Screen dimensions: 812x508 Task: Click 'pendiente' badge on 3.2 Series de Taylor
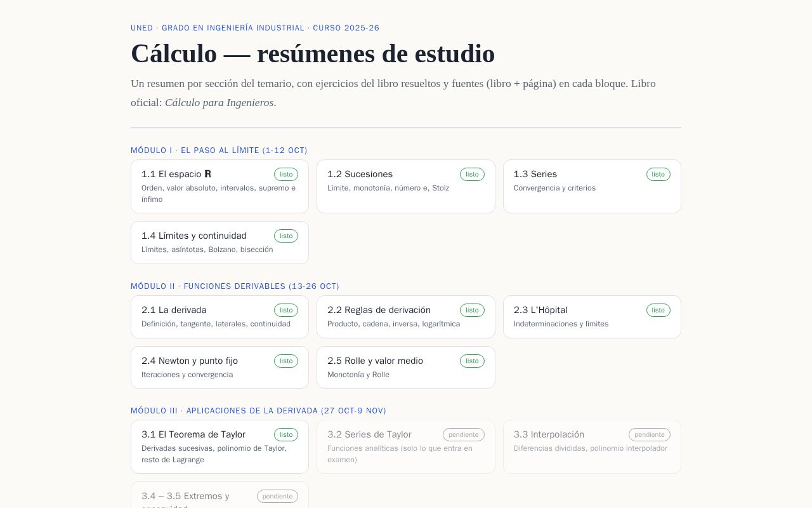[464, 434]
